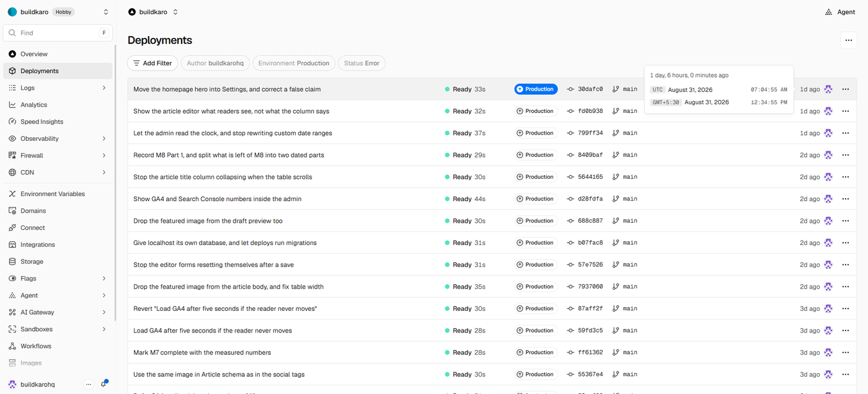Click Production badge on commit b07fac8 row
Image resolution: width=868 pixels, height=394 pixels.
[x=536, y=243]
